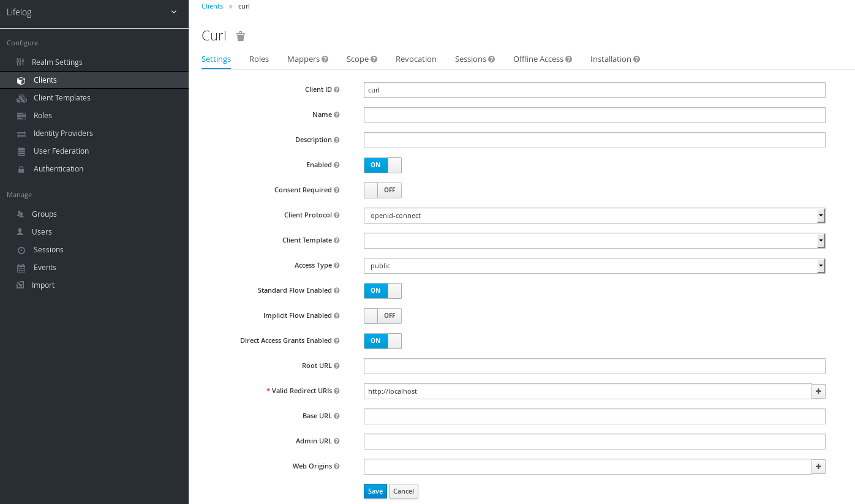Image resolution: width=855 pixels, height=504 pixels.
Task: Click help icon next to Root URL
Action: [x=337, y=366]
